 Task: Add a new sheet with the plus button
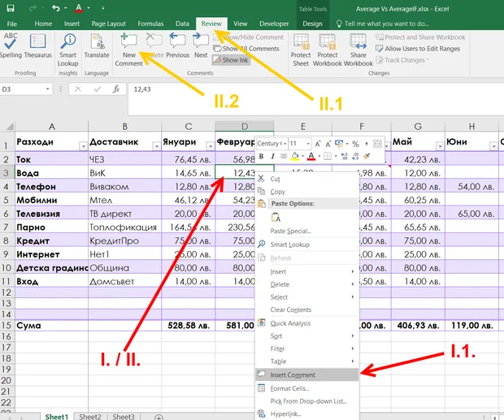(x=159, y=417)
